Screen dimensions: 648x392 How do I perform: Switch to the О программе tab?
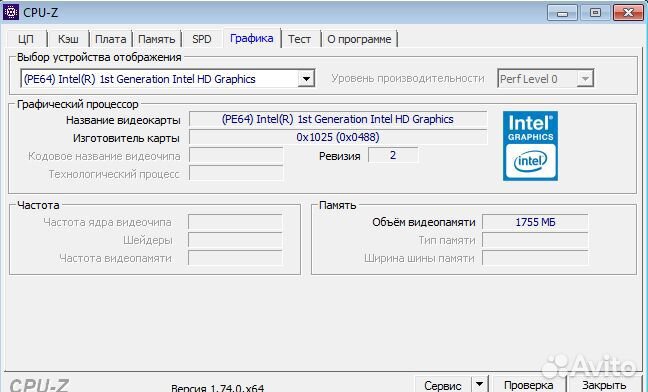point(359,39)
